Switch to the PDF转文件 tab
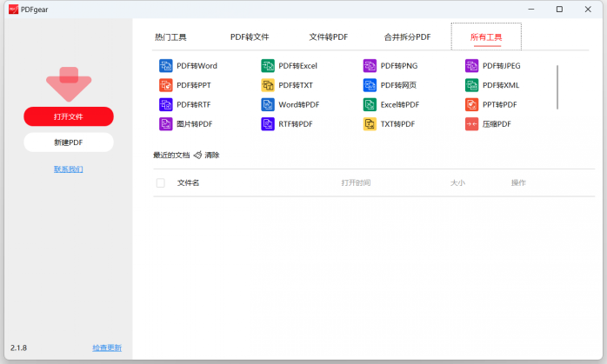 point(250,37)
